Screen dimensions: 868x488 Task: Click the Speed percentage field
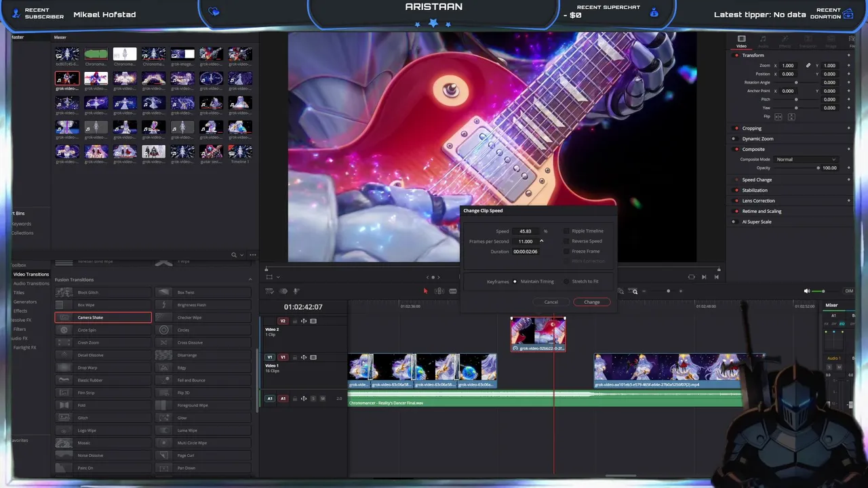(526, 231)
